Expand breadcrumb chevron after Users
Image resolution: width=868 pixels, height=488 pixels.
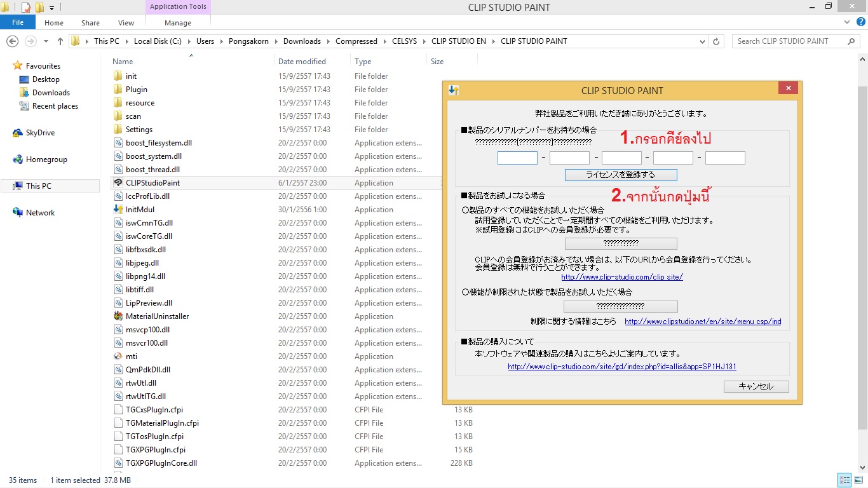click(x=222, y=41)
